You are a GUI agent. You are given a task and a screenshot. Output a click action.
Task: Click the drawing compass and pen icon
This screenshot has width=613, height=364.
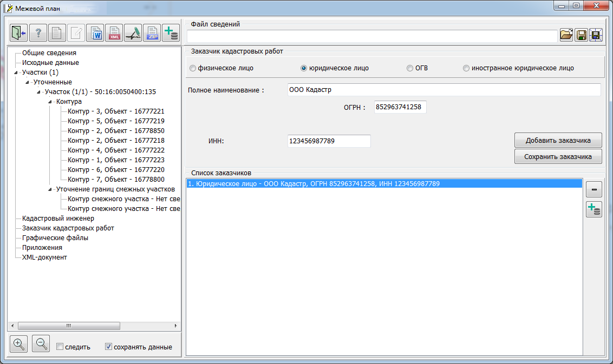tap(133, 33)
